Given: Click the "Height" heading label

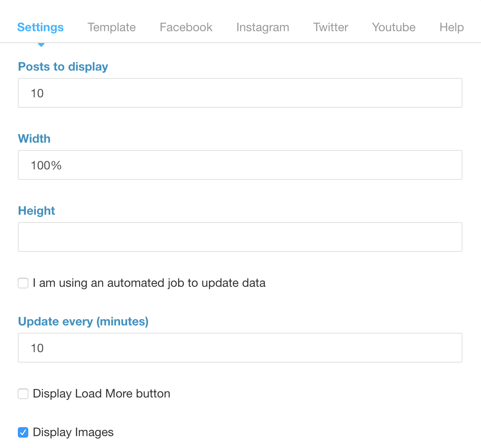Looking at the screenshot, I should point(36,211).
